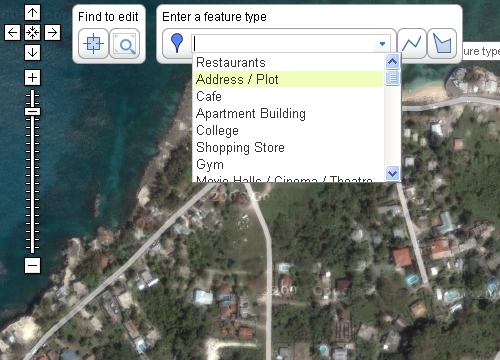The height and width of the screenshot is (360, 500).
Task: Pan the map down with the arrow
Action: pos(32,53)
